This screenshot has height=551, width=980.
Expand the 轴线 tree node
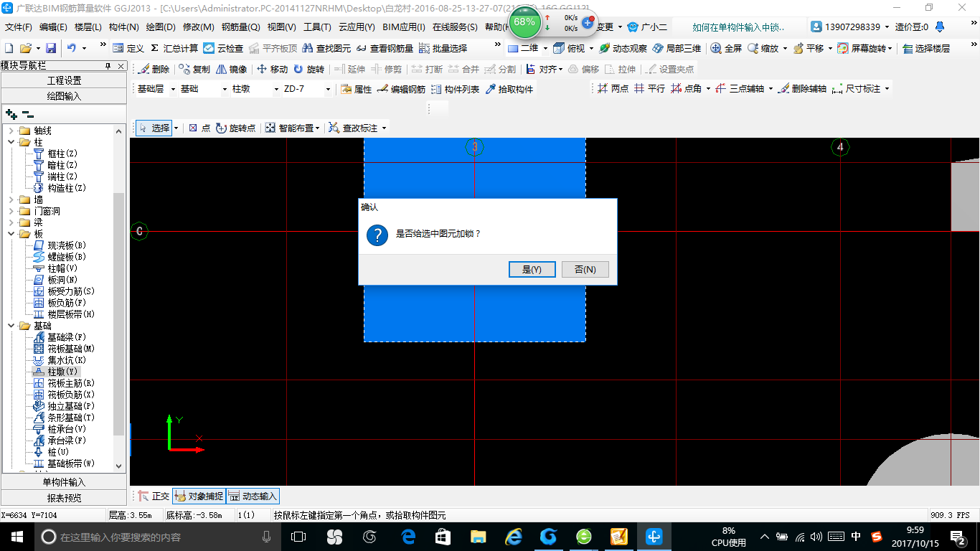click(11, 131)
